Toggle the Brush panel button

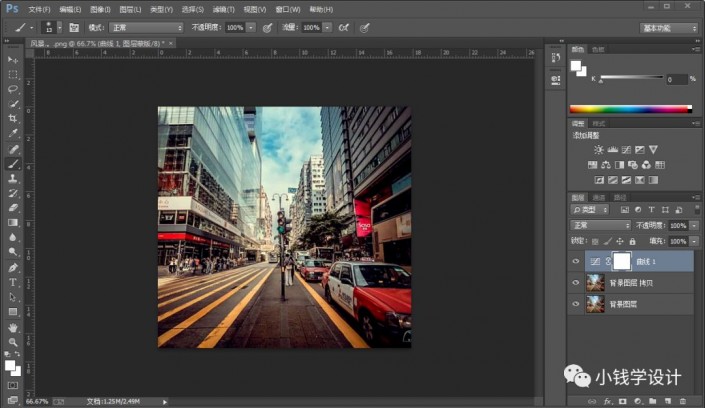tap(74, 28)
